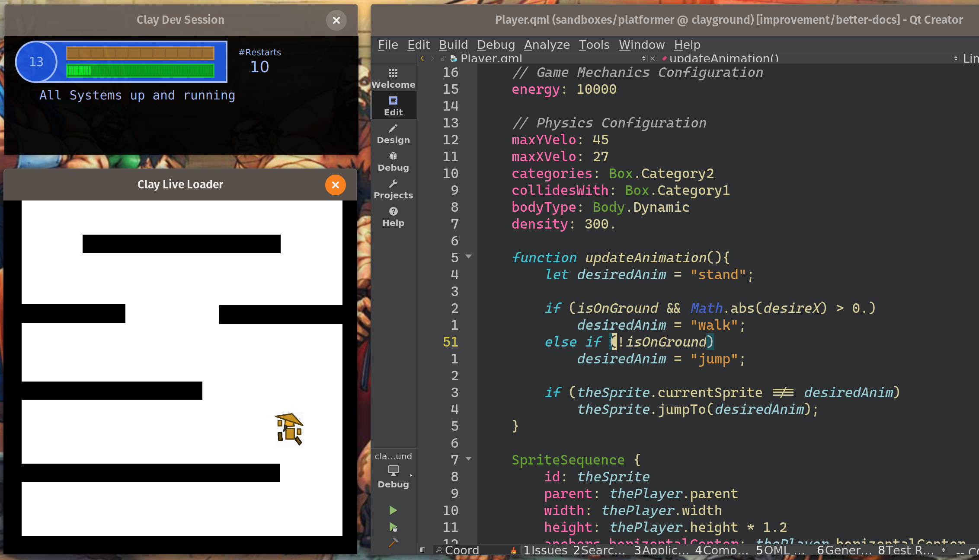Toggle the 1 Issues output pane
This screenshot has width=979, height=560.
[545, 550]
